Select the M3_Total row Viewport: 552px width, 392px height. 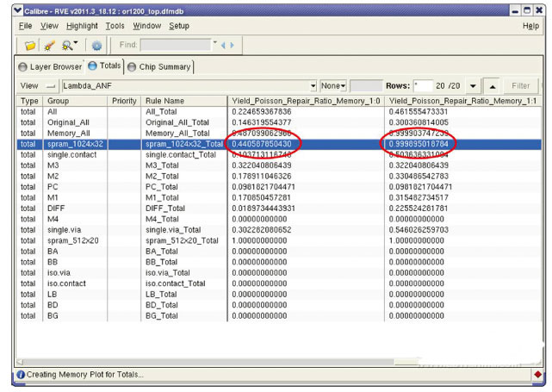pos(279,165)
